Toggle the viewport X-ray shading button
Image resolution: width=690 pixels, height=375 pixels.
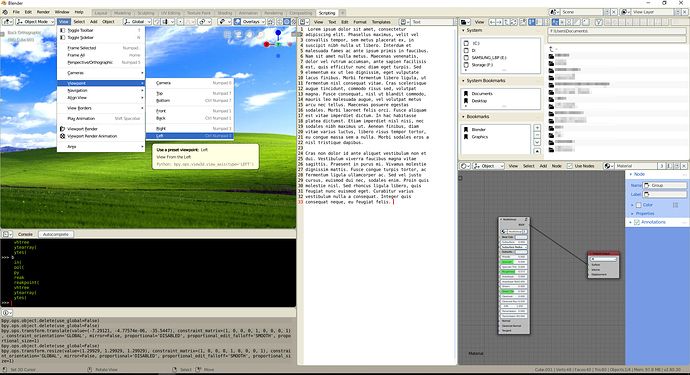pyautogui.click(x=270, y=22)
